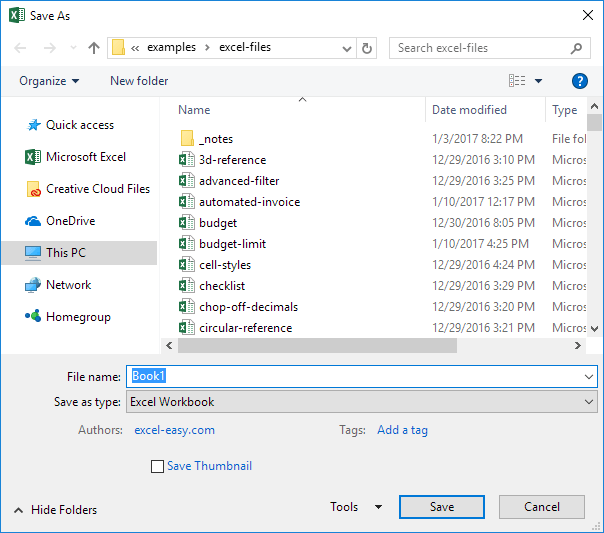
Task: Click Microsoft Excel in the sidebar
Action: [86, 157]
